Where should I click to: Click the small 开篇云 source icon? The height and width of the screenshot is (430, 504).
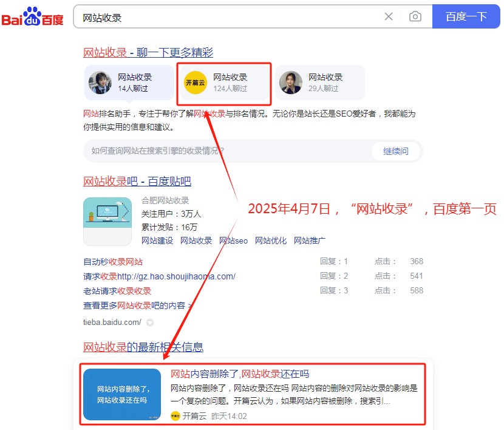point(175,416)
